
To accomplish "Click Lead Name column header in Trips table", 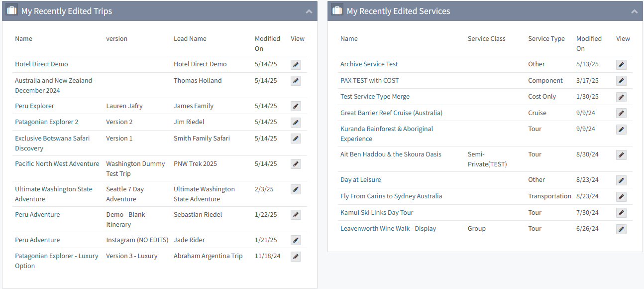I will pyautogui.click(x=190, y=39).
